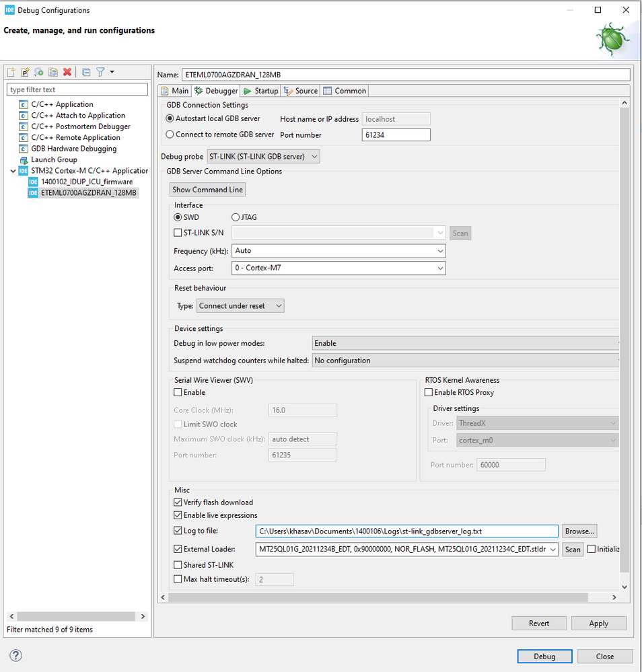Screen dimensions: 642x672
Task: Switch to the Startup tab
Action: click(x=260, y=91)
